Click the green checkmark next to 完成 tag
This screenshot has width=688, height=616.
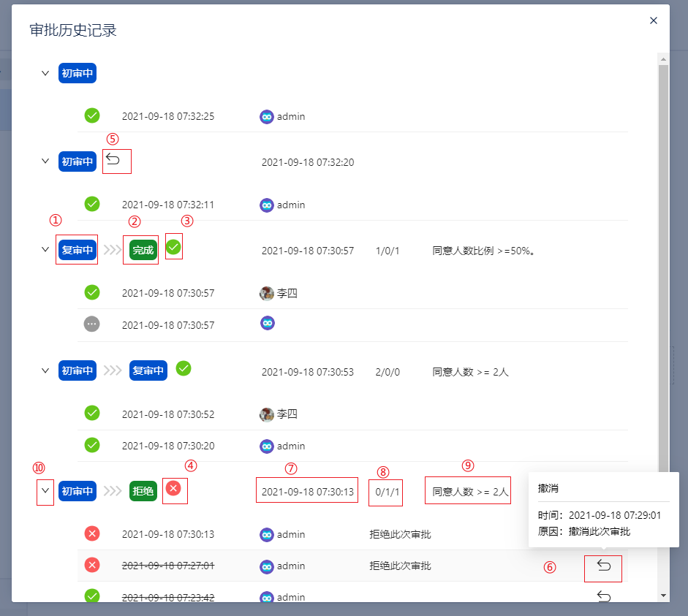click(x=173, y=248)
